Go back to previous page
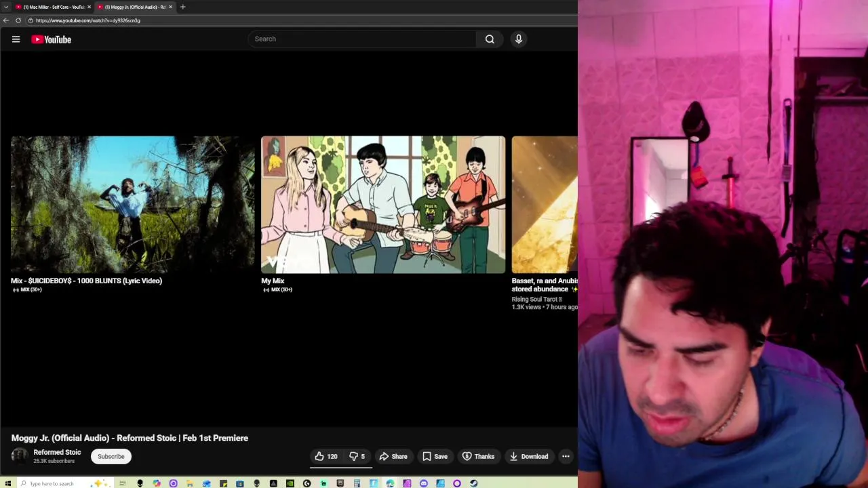The height and width of the screenshot is (488, 868). click(x=6, y=20)
